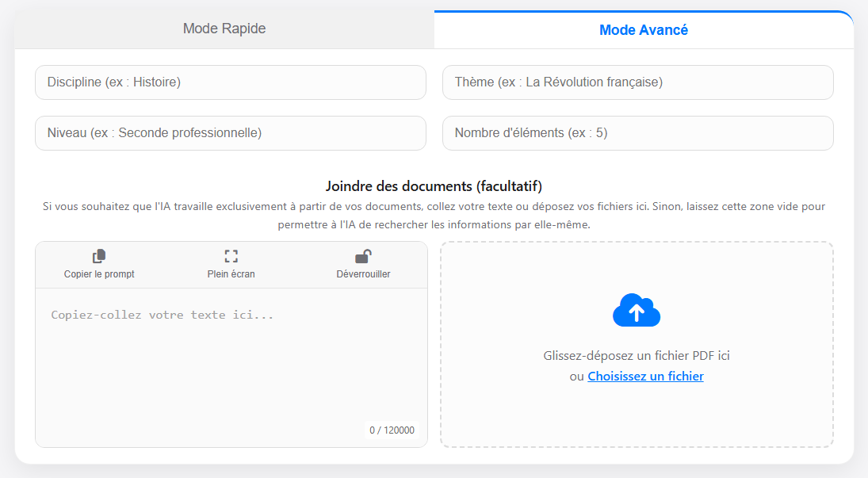Image resolution: width=868 pixels, height=478 pixels.
Task: Open the 'Choisissez un fichier' link
Action: pyautogui.click(x=645, y=377)
